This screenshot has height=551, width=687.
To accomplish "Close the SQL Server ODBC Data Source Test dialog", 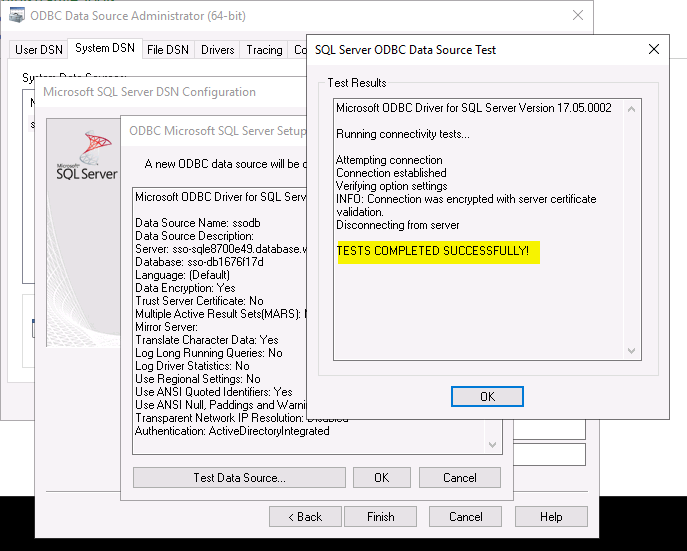I will pyautogui.click(x=654, y=49).
